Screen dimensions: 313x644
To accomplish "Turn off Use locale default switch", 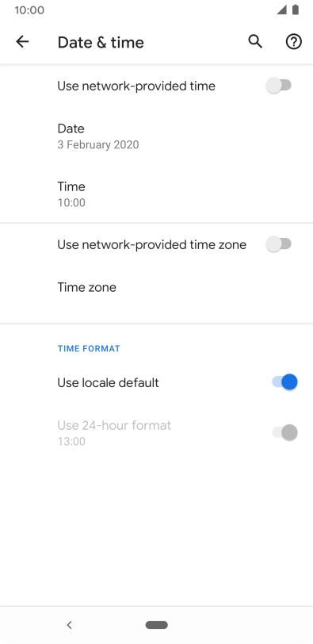I will [x=284, y=382].
